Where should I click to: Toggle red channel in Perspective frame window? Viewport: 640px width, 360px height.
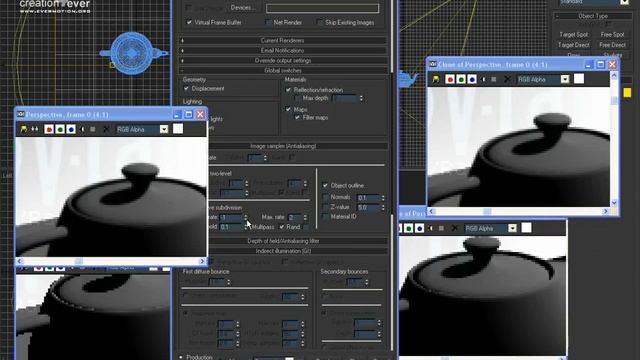(x=49, y=129)
